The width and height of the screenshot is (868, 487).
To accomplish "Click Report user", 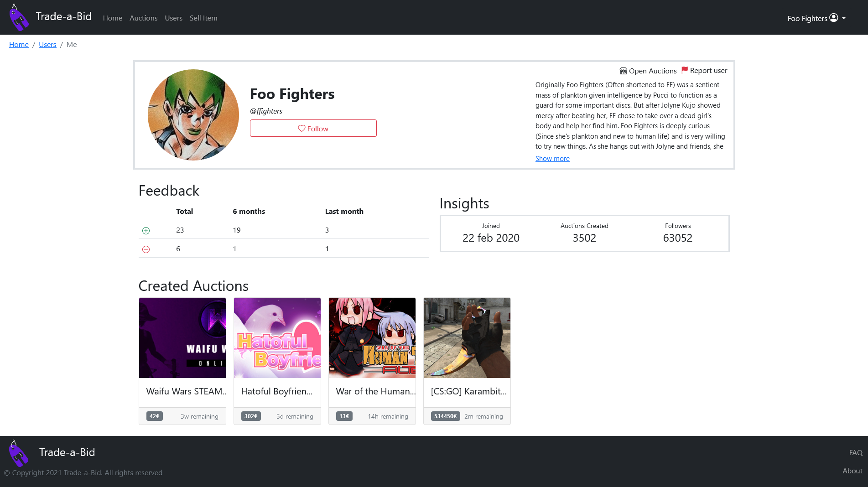I will (x=704, y=70).
